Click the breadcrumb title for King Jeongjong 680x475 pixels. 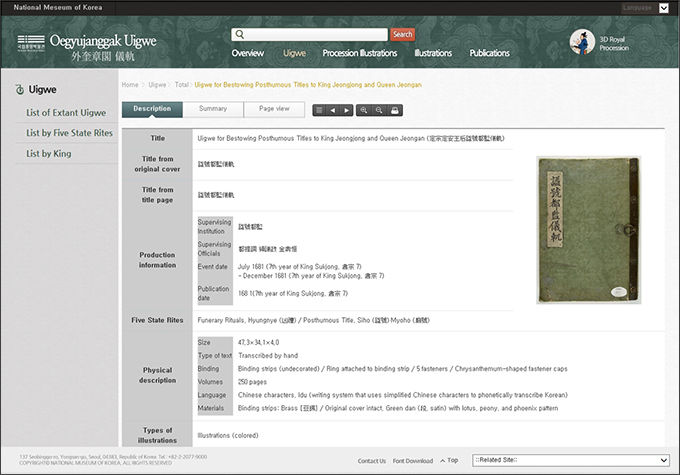(x=308, y=85)
